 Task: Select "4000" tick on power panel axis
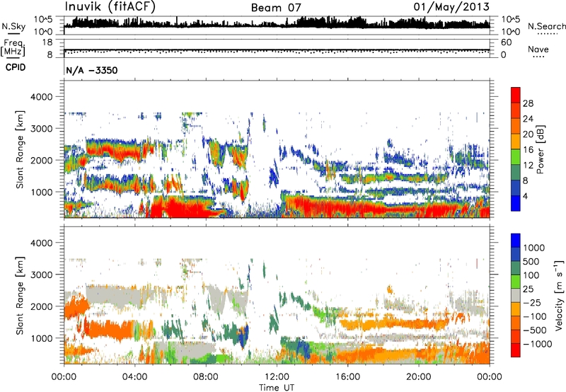click(42, 97)
